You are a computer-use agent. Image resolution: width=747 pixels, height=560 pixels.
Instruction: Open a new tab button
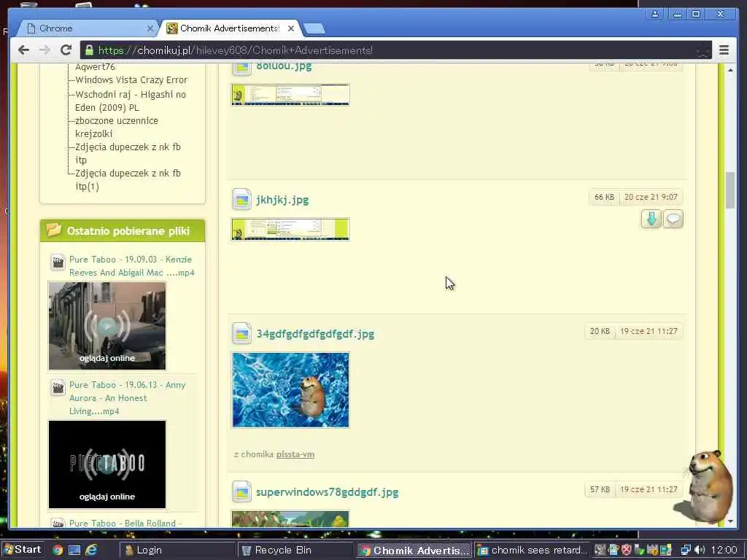point(314,29)
